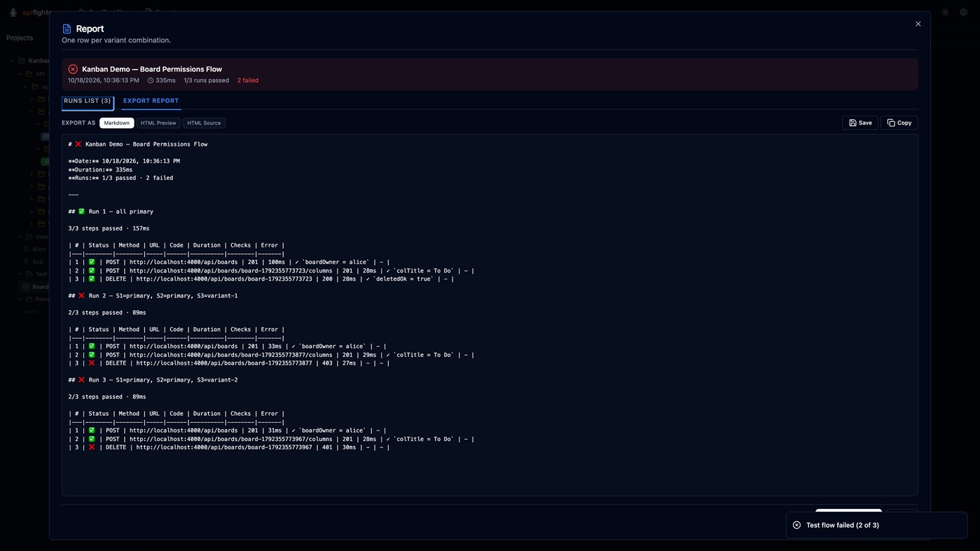This screenshot has height=551, width=980.
Task: Click the 'Projects' sidebar heading behind the dialog
Action: [20, 38]
